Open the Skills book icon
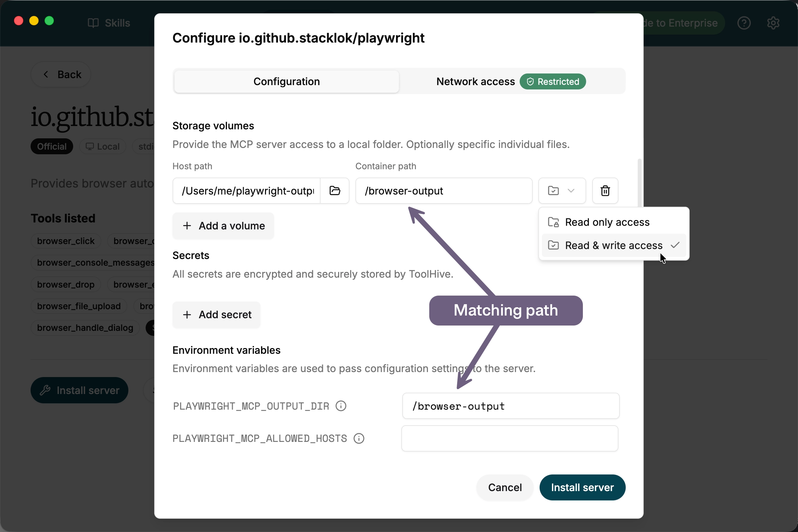The width and height of the screenshot is (798, 532). pos(93,23)
